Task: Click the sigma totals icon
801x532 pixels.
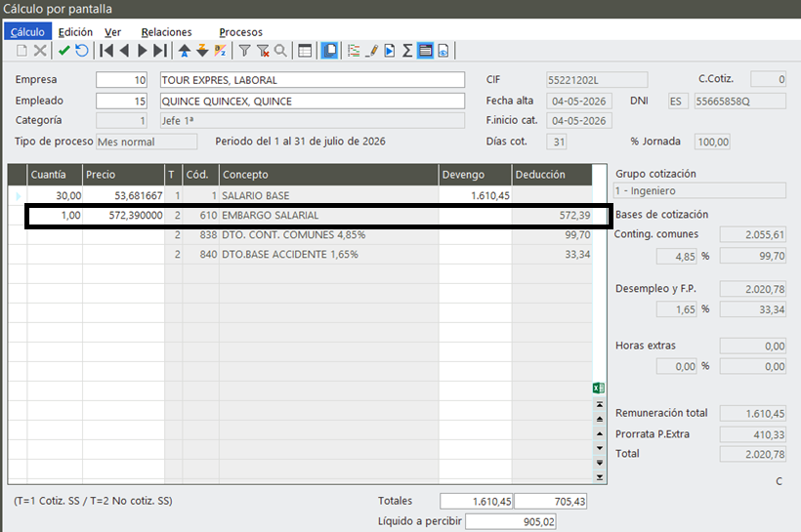Action: coord(407,51)
